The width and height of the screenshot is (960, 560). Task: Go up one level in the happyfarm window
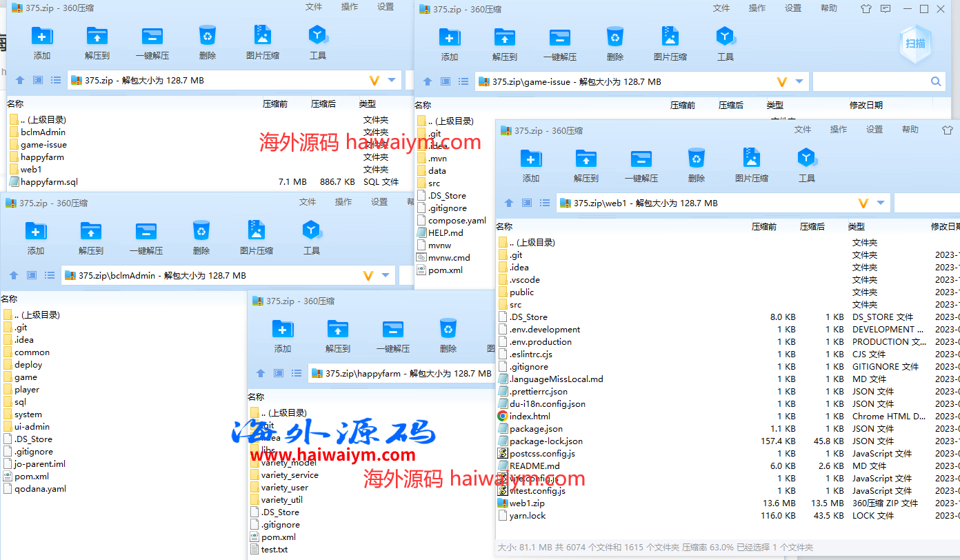pos(261,373)
